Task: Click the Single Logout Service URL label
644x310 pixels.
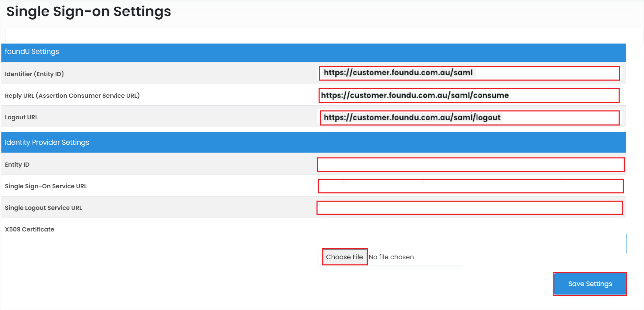Action: coord(43,207)
